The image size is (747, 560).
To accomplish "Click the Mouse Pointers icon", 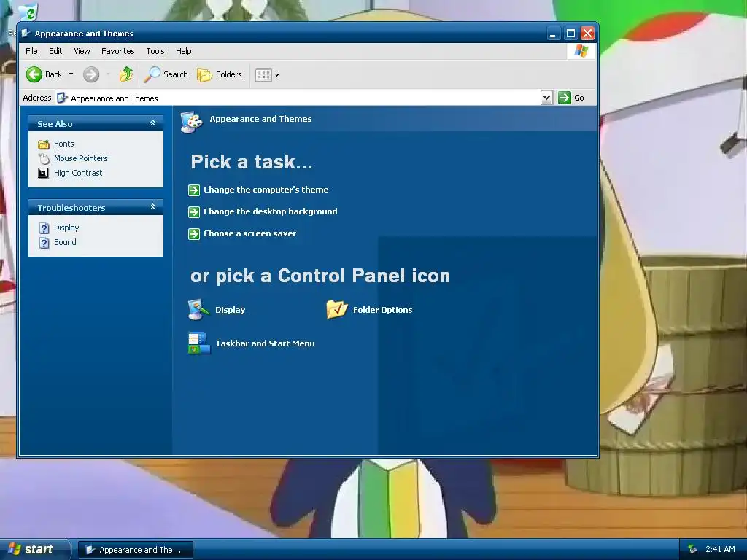I will tap(43, 158).
